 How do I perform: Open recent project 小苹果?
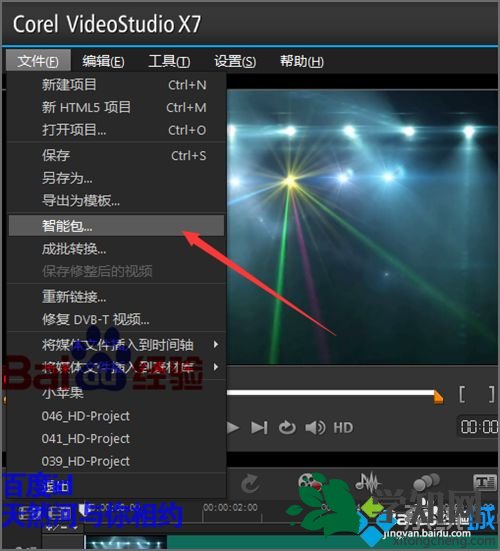(116, 393)
